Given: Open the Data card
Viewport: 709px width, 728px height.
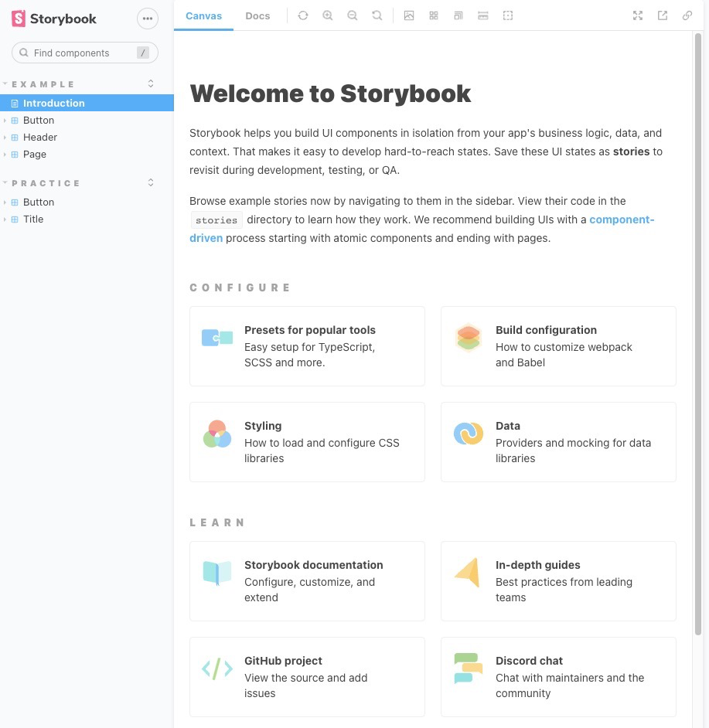Looking at the screenshot, I should [558, 442].
